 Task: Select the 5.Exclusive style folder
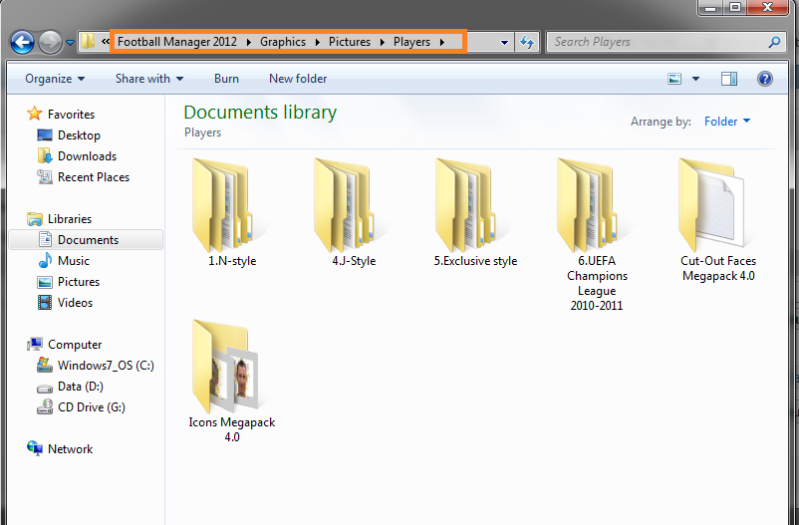pyautogui.click(x=475, y=213)
